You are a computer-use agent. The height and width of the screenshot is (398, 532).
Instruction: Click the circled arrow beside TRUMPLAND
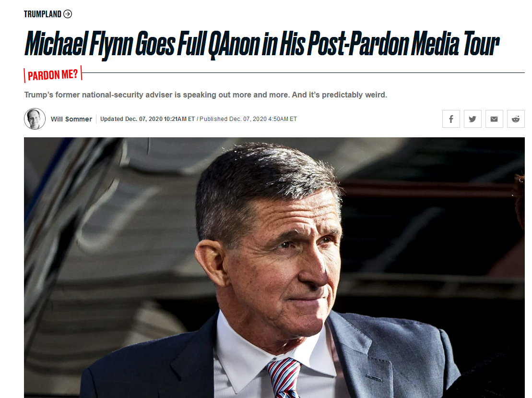point(68,14)
